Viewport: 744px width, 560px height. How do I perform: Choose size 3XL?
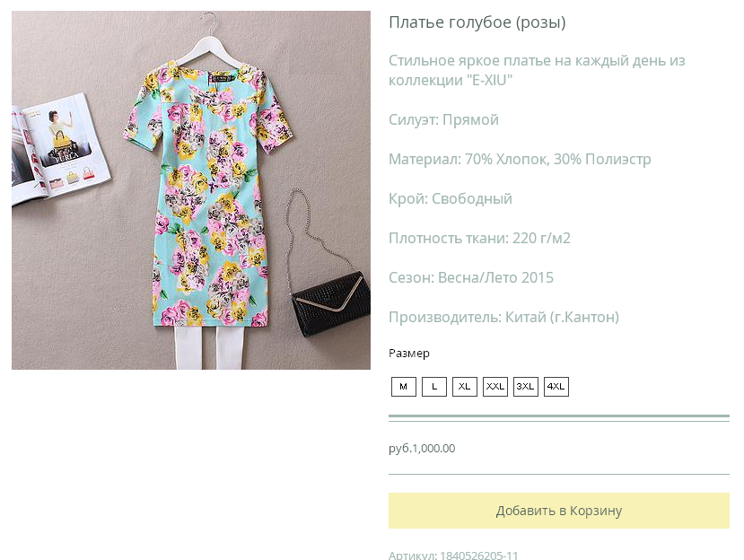(x=526, y=387)
